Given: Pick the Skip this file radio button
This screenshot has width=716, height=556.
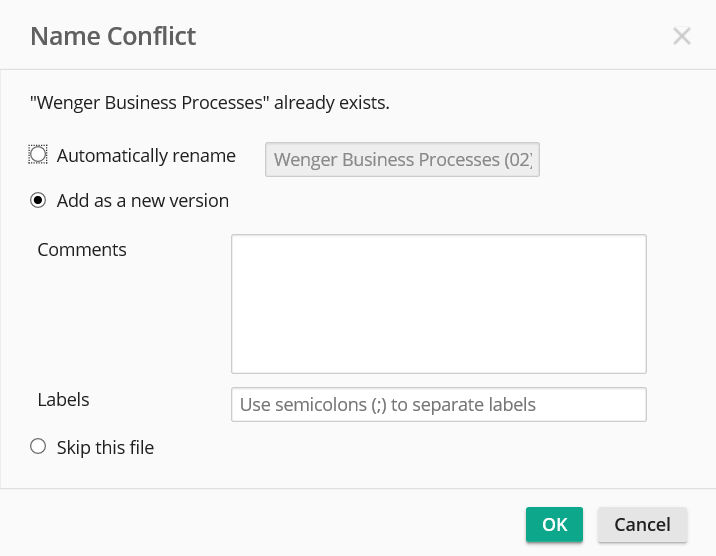Looking at the screenshot, I should (38, 447).
